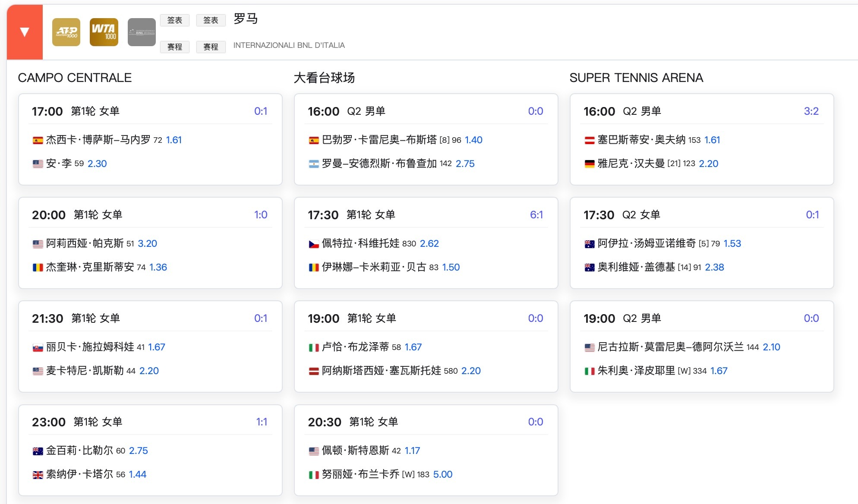Click the gray BNL d'Italia tournament logo

pyautogui.click(x=142, y=32)
